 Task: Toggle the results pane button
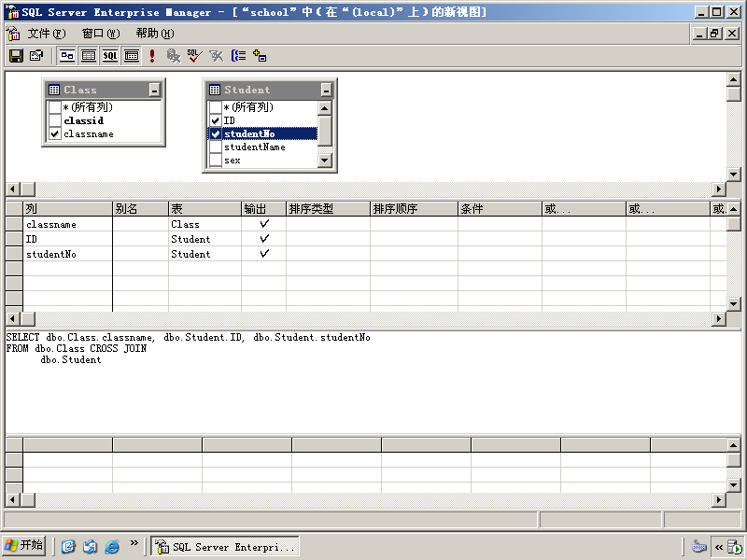point(131,56)
